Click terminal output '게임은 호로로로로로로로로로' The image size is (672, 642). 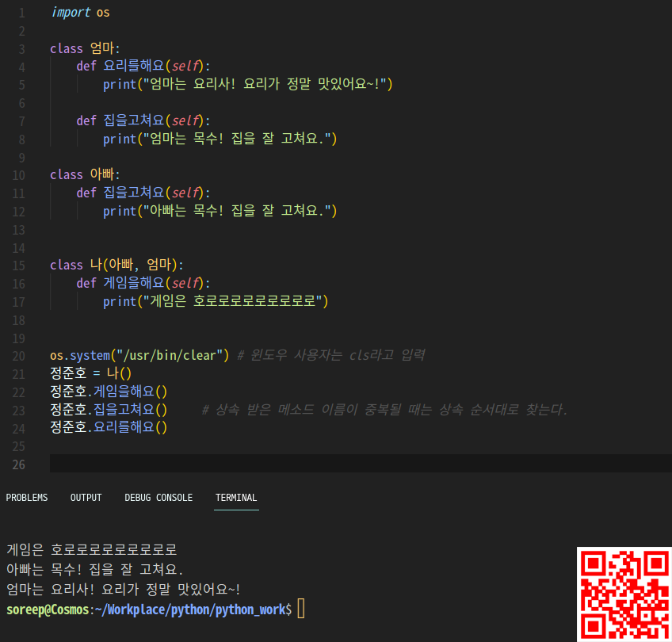pos(92,549)
